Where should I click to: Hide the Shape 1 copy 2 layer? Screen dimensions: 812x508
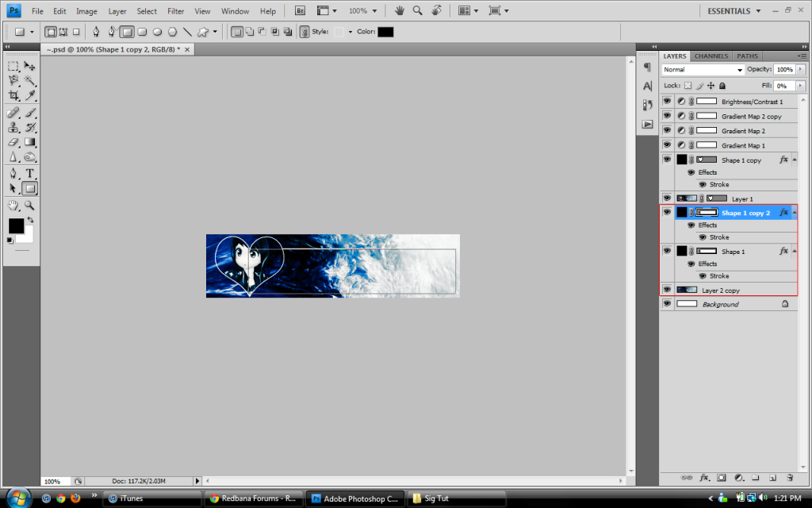667,212
